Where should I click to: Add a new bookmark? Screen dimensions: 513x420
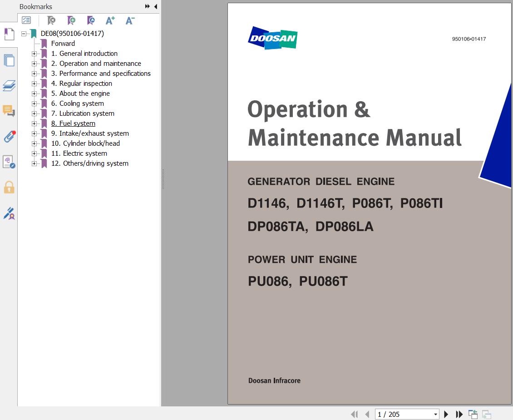70,20
